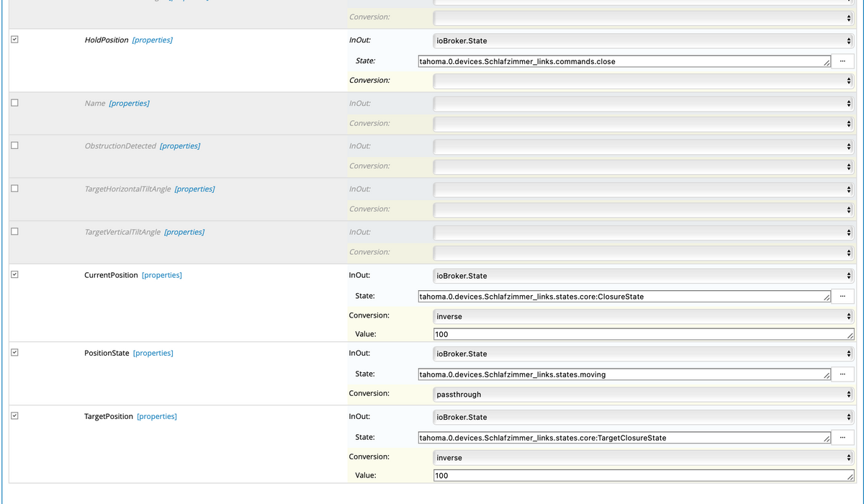
Task: Click the CurrentPosition state path field
Action: coord(623,296)
